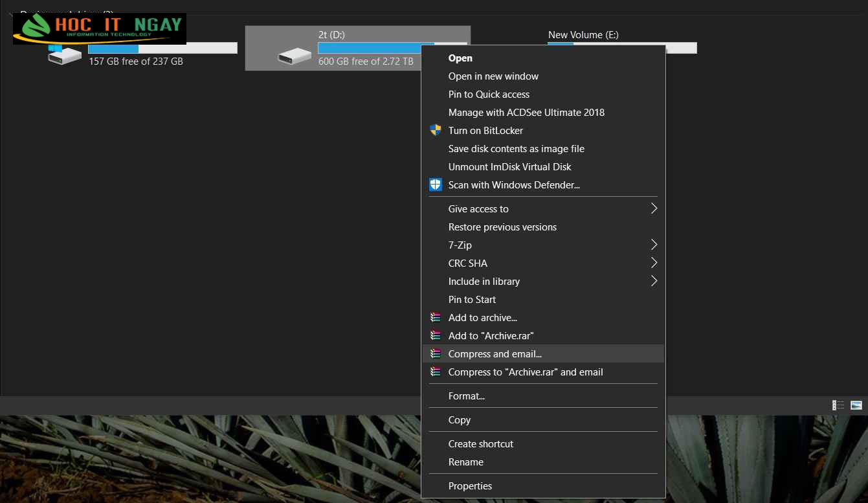Select Add to "Archive.rar" entry
This screenshot has height=503, width=868.
coord(543,336)
